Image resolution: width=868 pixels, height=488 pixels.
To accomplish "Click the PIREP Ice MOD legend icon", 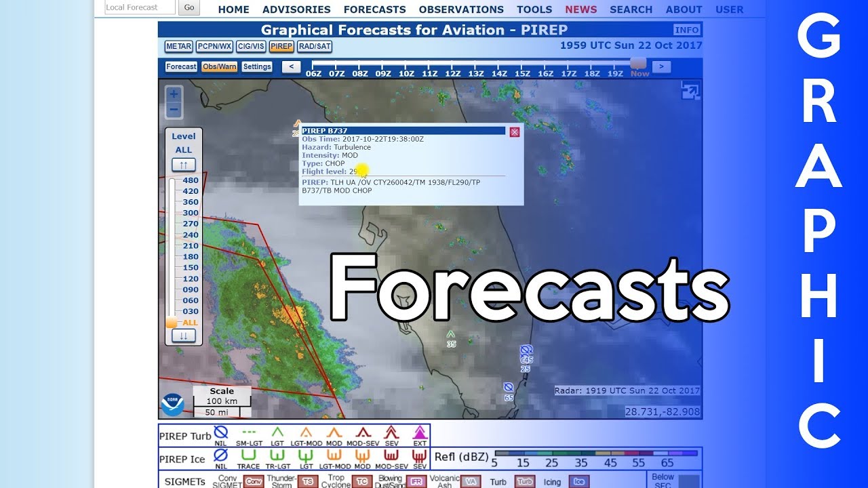I will (x=363, y=455).
